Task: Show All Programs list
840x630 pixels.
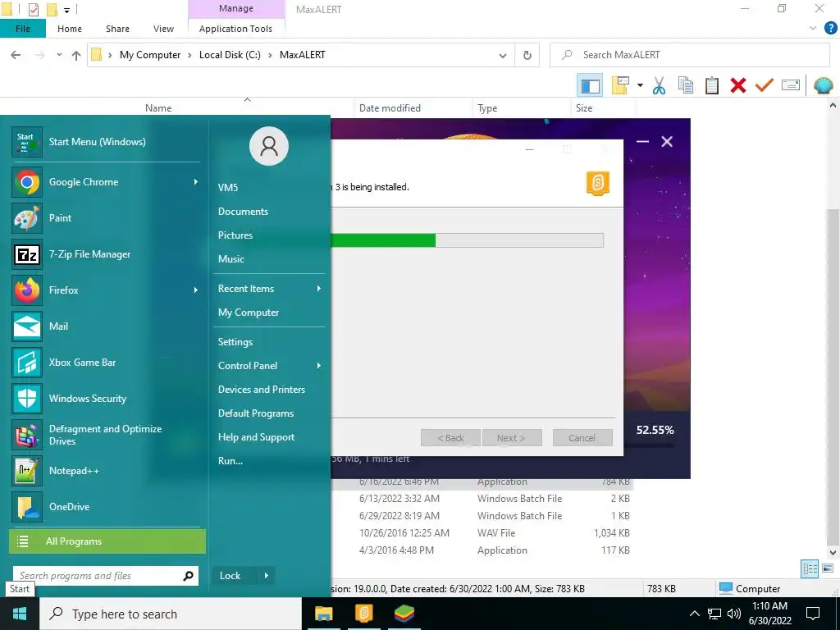Action: coord(107,541)
